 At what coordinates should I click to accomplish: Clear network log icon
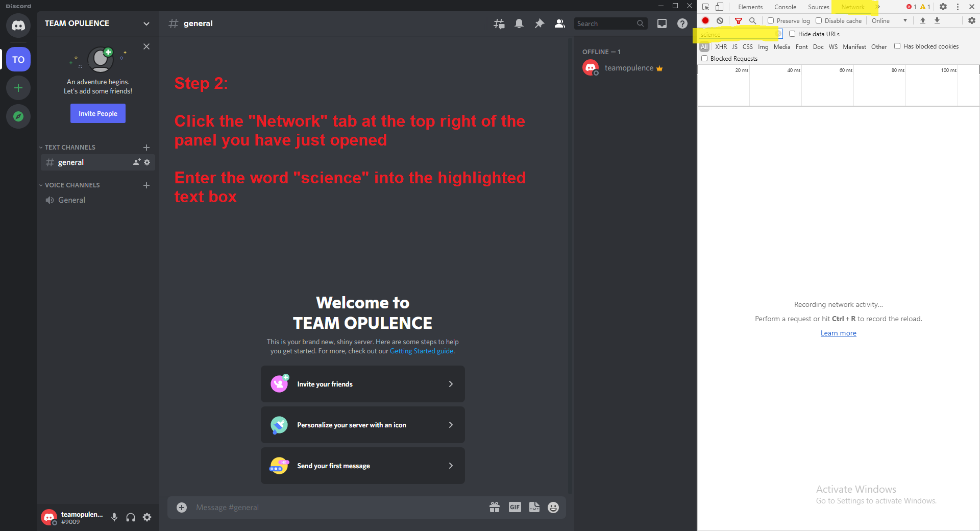(720, 20)
